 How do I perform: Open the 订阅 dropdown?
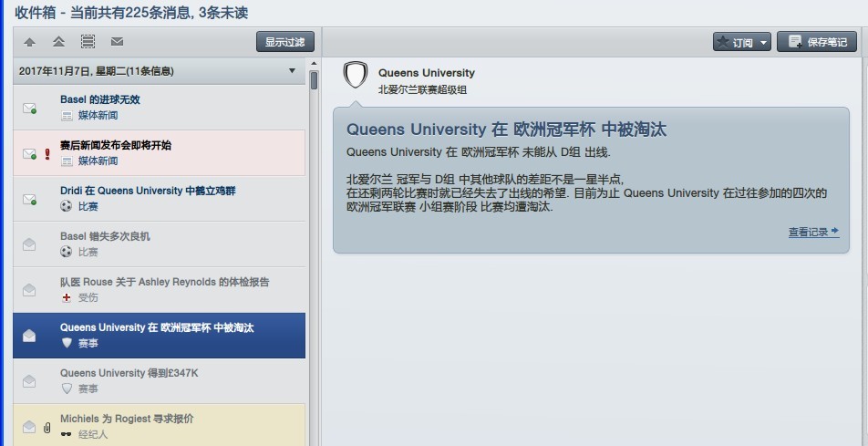(x=742, y=42)
